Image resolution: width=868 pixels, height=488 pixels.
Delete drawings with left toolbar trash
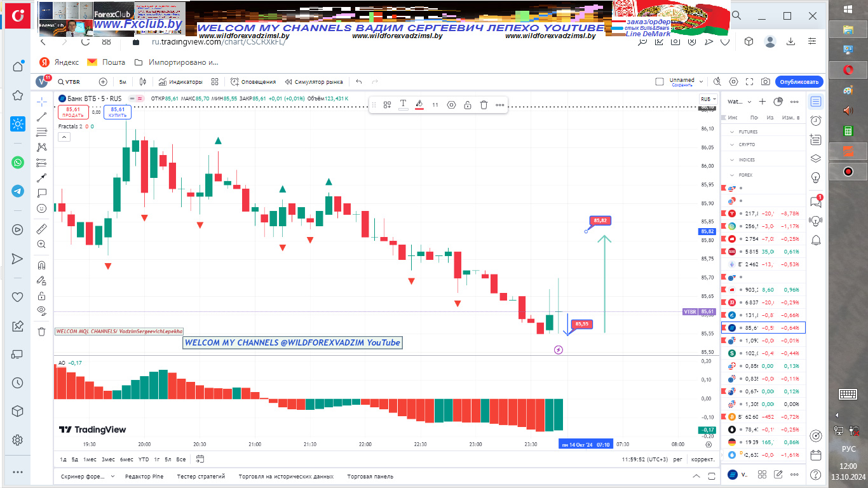42,331
